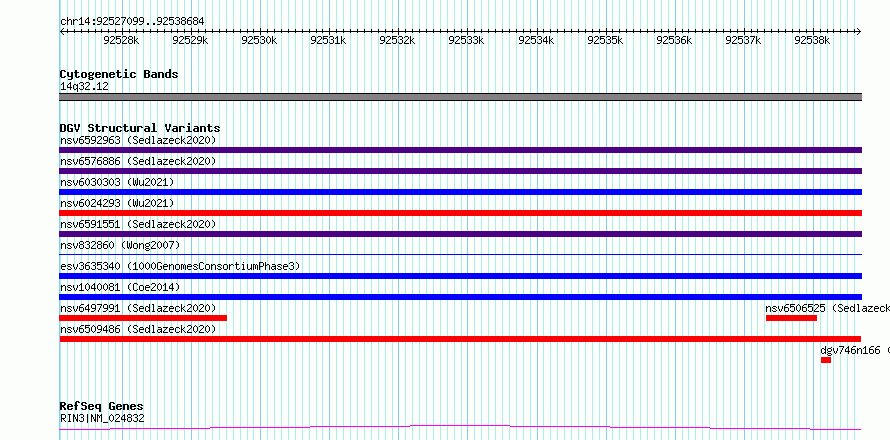Screen dimensions: 890x440
Task: Click the 92530k ruler tick label
Action: (259, 40)
